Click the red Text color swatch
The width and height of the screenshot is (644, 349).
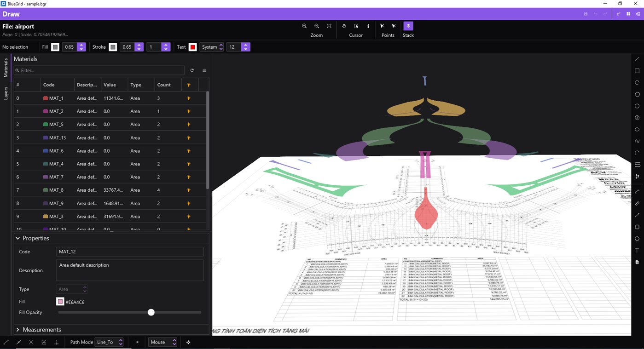[193, 47]
